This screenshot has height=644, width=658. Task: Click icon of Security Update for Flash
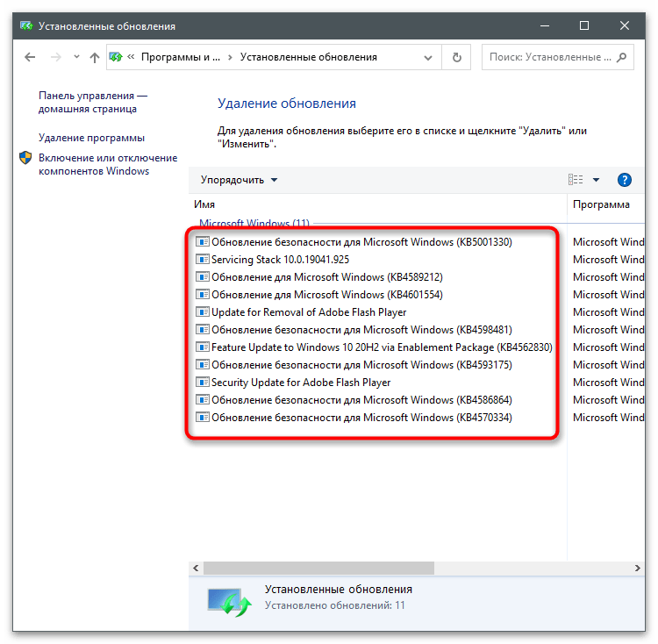[203, 383]
